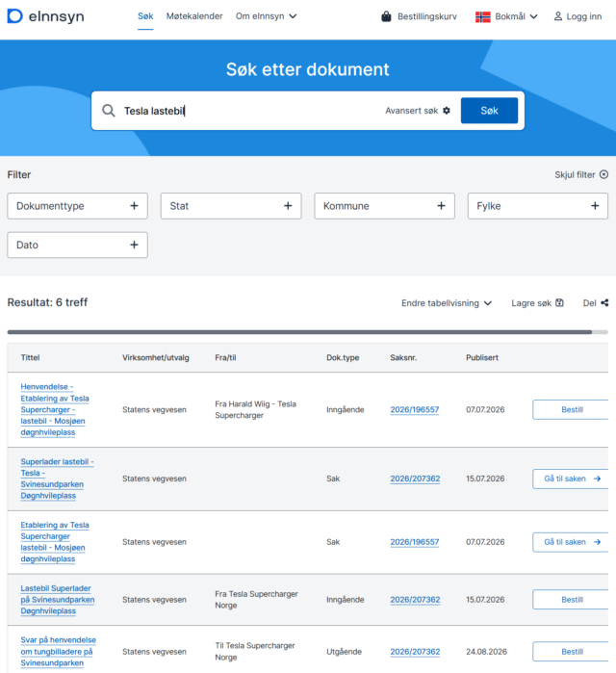Screen dimensions: 616x673
Task: Click 'Til Tesla Supercharger Norge' cell
Action: (255, 652)
